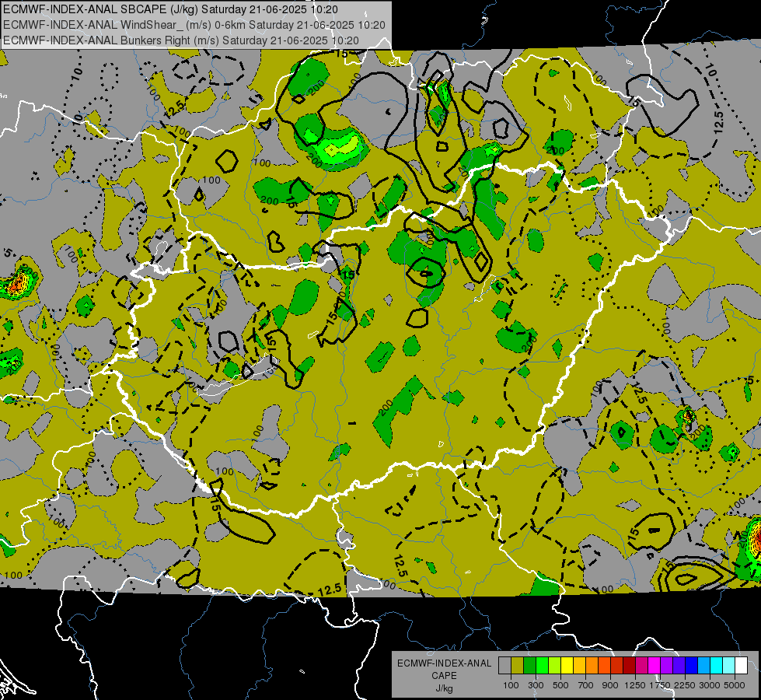Screen dimensions: 761x700
Task: Click the Bunkers Right title line
Action: coord(181,40)
